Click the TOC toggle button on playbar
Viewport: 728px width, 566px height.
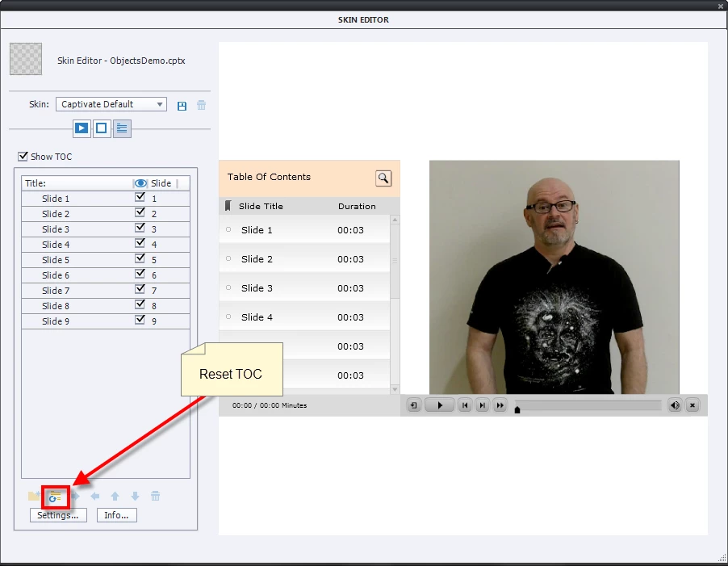[414, 405]
